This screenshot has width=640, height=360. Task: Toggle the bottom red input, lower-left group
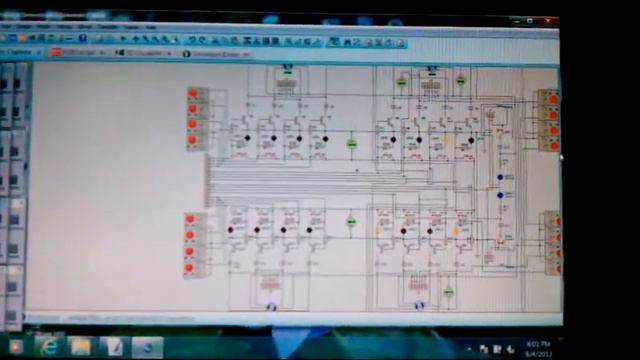[x=189, y=268]
